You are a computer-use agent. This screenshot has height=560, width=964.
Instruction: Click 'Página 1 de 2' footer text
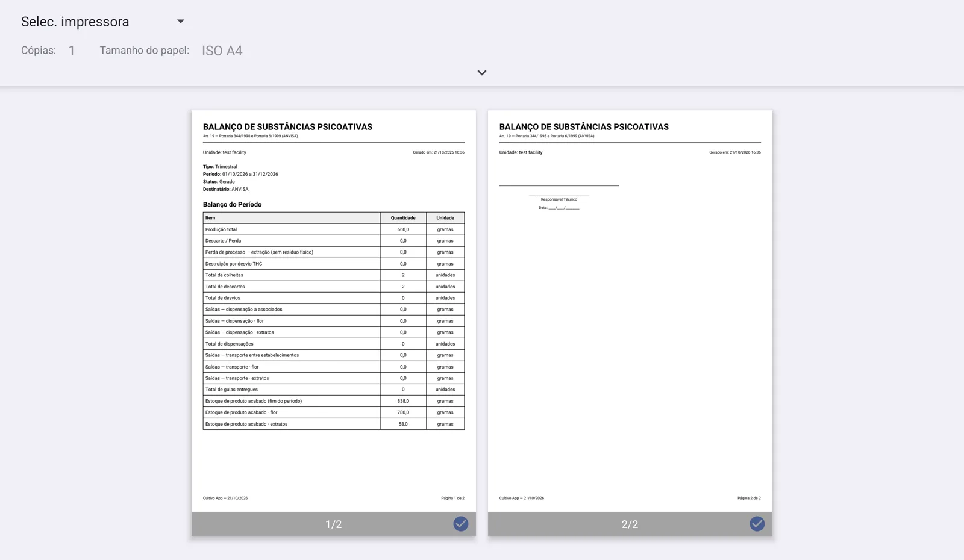pyautogui.click(x=452, y=498)
